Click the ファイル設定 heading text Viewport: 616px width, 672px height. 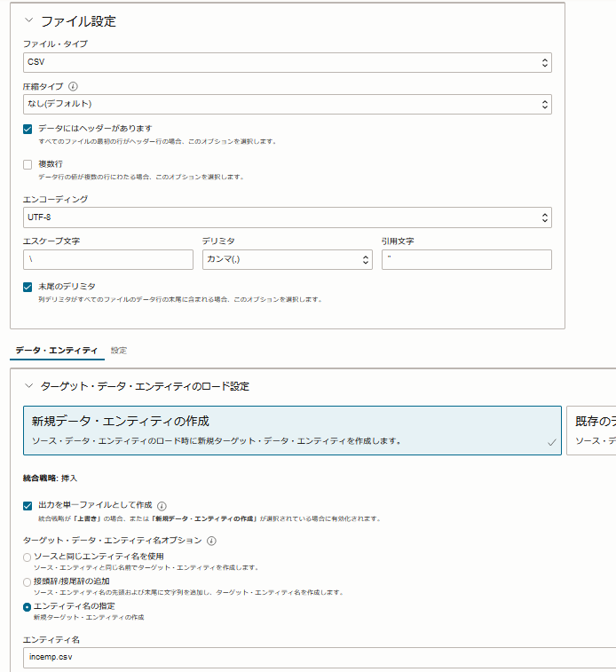[x=78, y=21]
